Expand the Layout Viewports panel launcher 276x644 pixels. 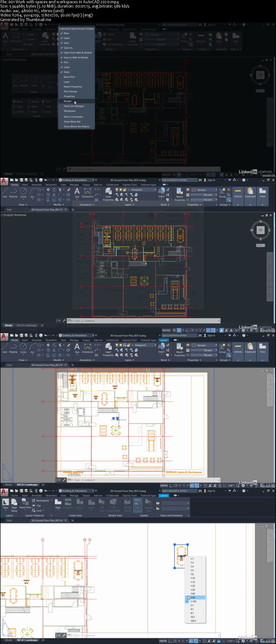pos(52,515)
